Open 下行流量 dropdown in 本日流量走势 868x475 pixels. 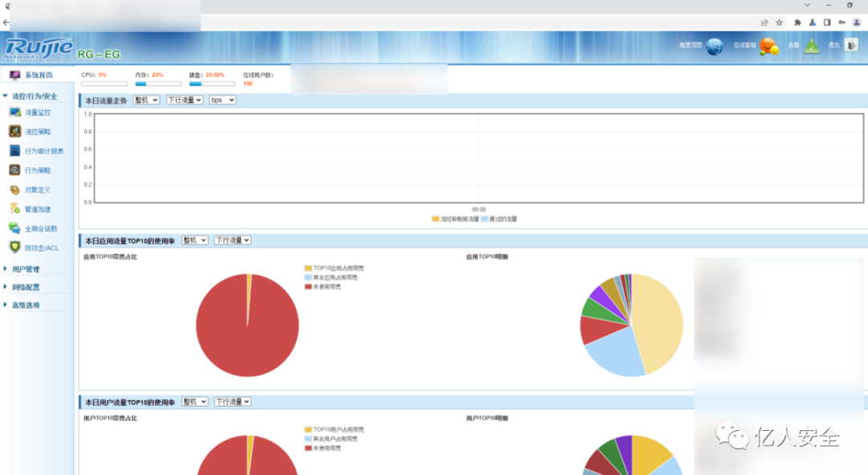[184, 100]
